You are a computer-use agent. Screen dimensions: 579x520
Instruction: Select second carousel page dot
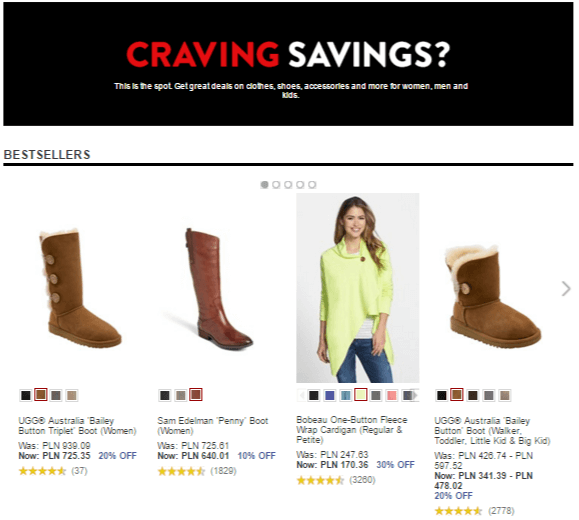click(x=276, y=185)
